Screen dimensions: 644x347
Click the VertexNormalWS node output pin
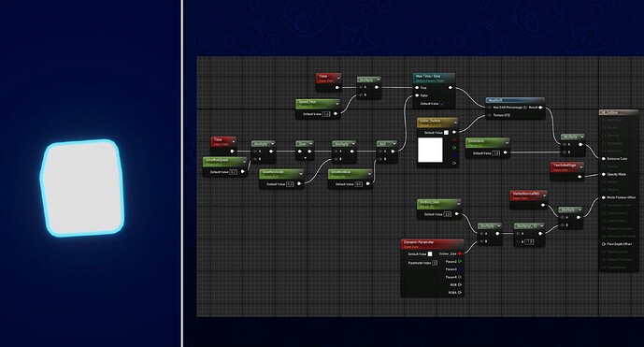pos(543,205)
